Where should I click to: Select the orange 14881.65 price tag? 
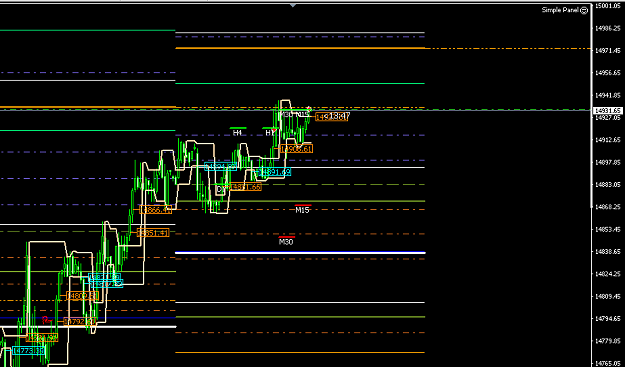[246, 186]
